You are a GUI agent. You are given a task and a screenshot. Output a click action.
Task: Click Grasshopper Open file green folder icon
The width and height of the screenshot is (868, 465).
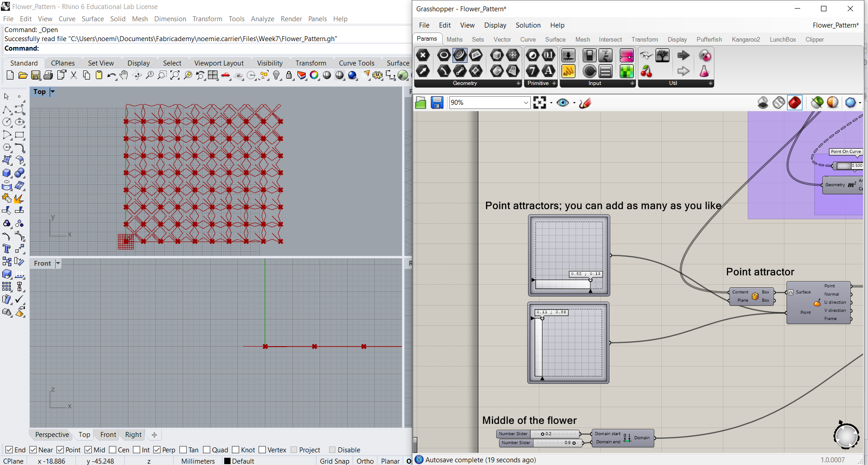point(421,103)
